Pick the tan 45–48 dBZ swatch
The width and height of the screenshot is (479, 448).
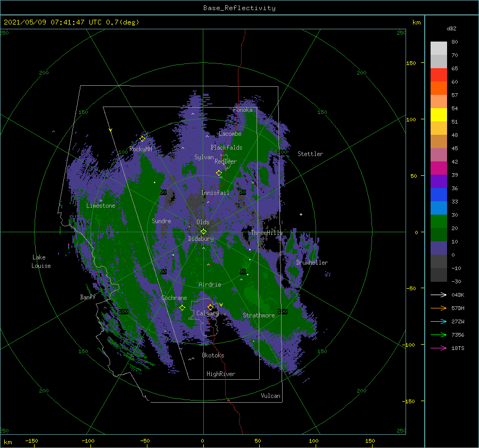tap(439, 141)
